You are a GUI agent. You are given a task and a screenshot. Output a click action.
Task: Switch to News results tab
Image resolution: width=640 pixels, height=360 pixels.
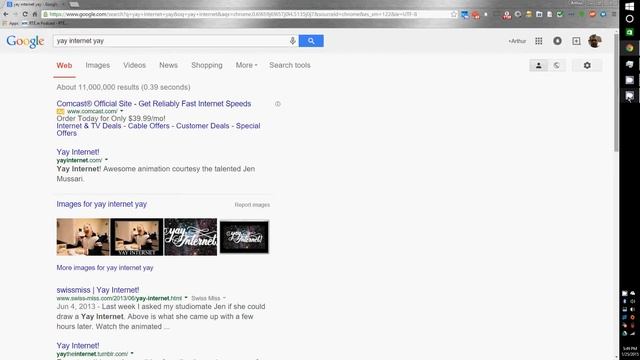tap(168, 65)
